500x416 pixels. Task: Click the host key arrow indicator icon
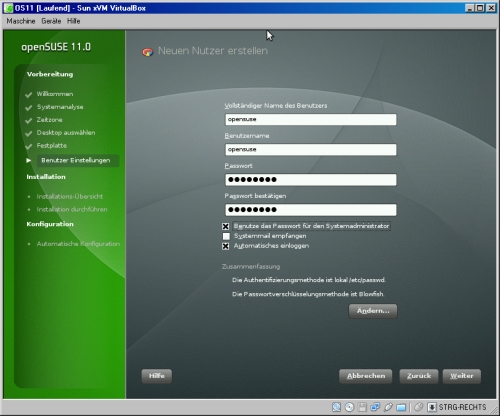tap(432, 407)
